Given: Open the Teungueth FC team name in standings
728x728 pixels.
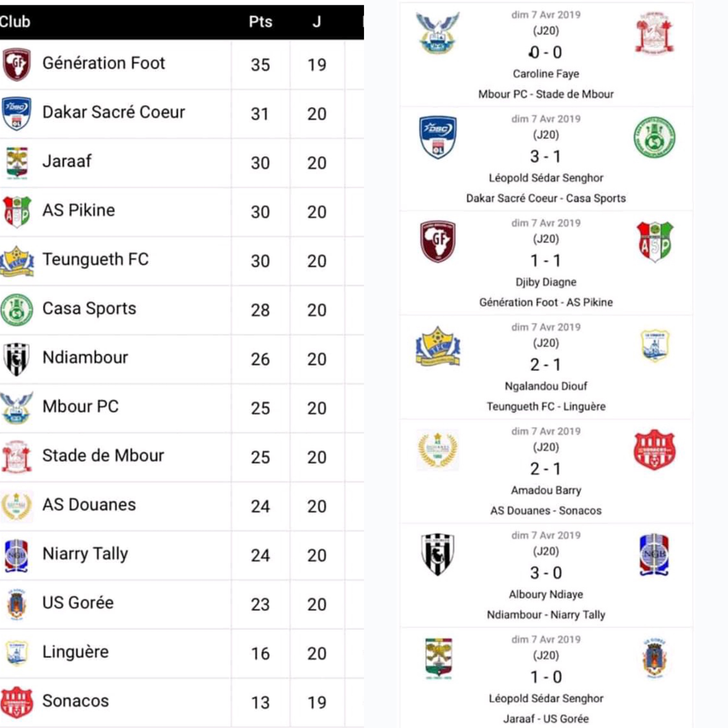Looking at the screenshot, I should [x=95, y=259].
